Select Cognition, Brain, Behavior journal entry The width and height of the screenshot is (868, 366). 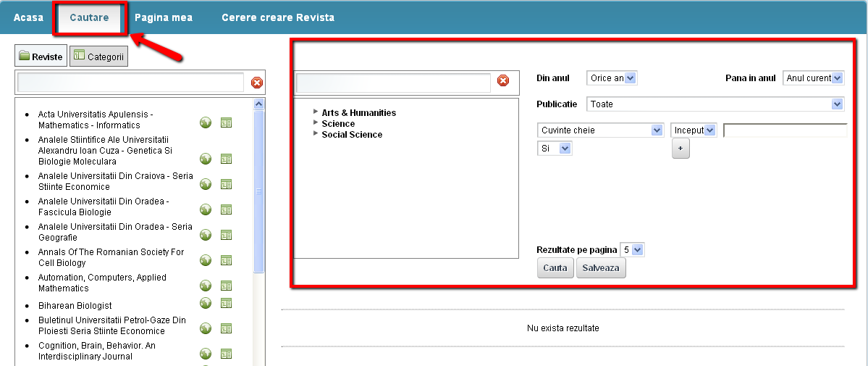97,351
